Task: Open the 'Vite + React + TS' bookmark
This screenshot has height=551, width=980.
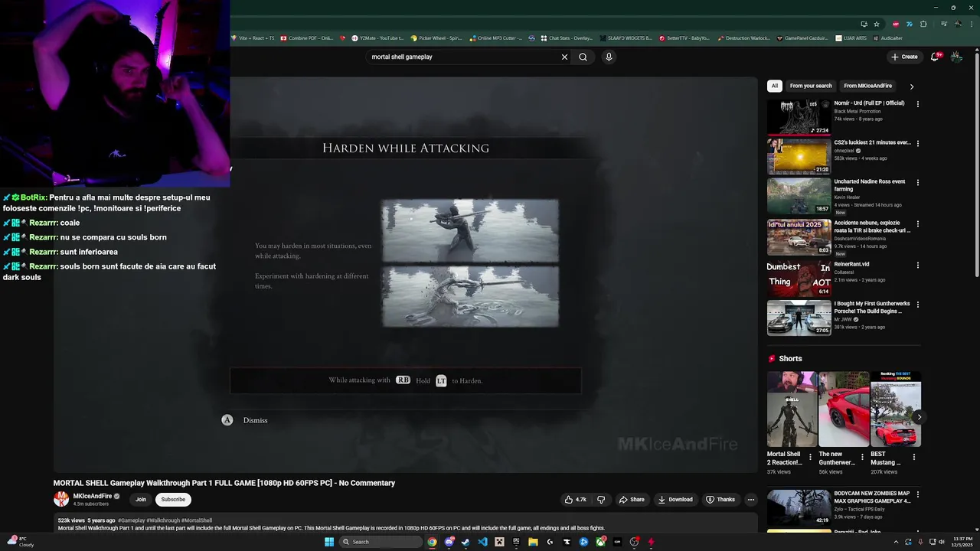Action: pyautogui.click(x=253, y=37)
